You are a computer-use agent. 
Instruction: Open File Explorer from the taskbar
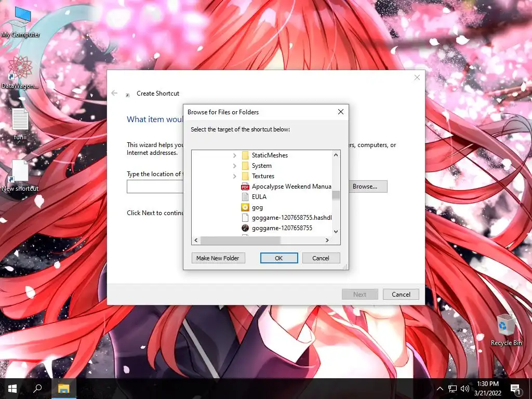[x=63, y=389]
